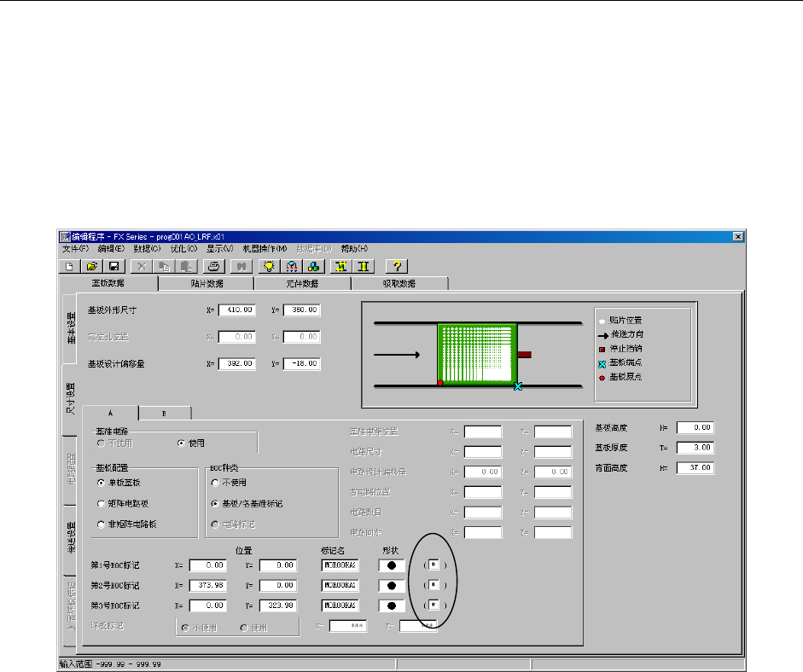Viewport: 803px width, 672px height.
Task: Click the 基板外形尺寸 X field 410.00
Action: tap(236, 310)
